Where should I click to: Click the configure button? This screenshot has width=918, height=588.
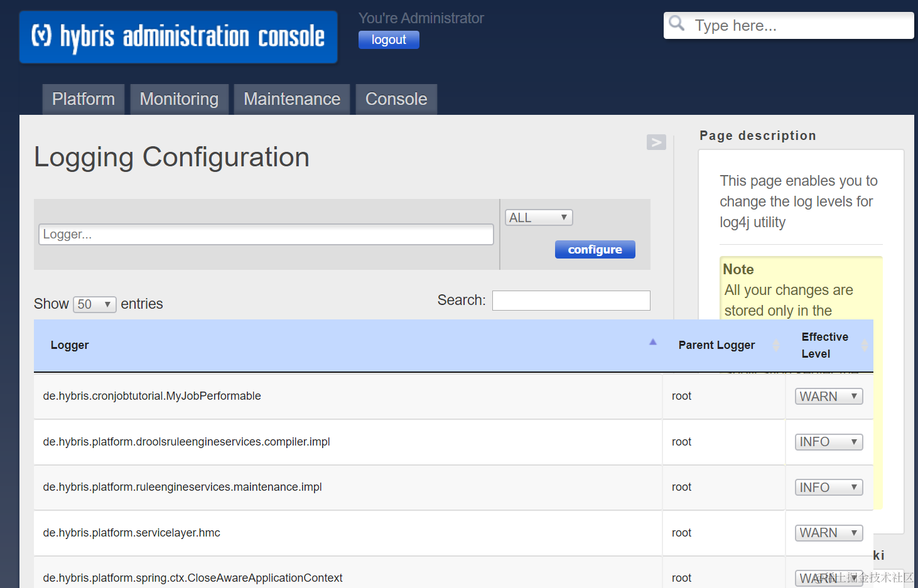coord(595,250)
